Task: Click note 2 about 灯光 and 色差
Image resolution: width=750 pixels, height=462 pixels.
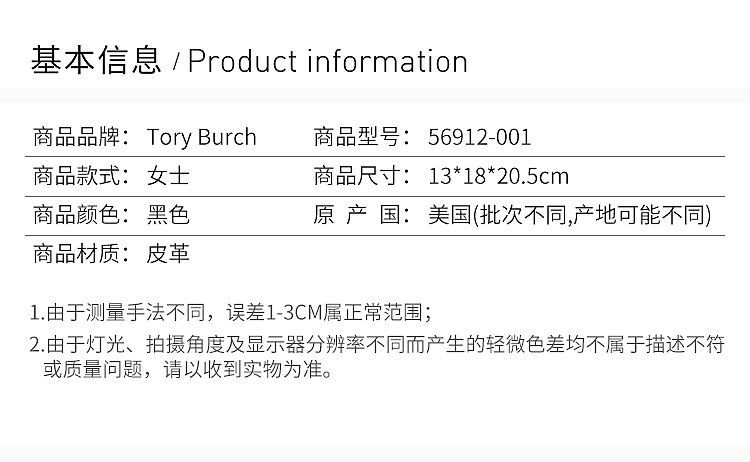Action: point(376,345)
